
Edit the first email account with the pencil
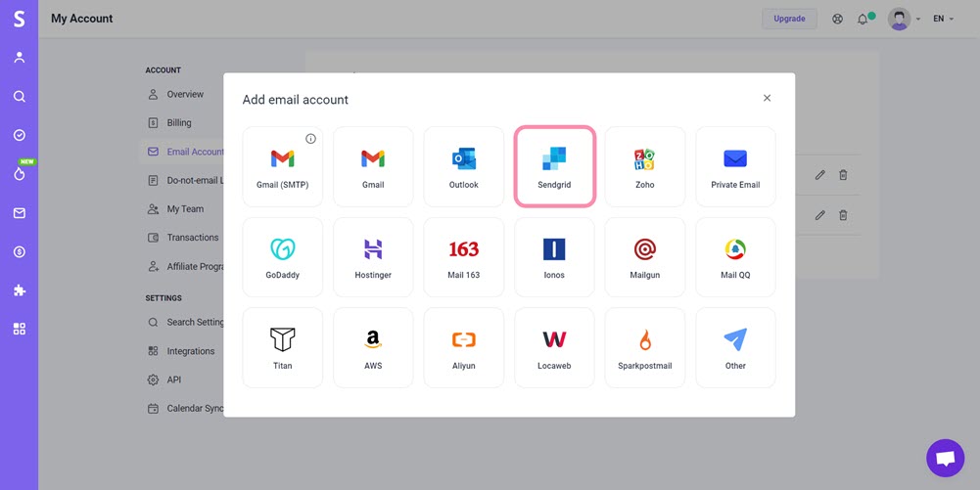820,175
